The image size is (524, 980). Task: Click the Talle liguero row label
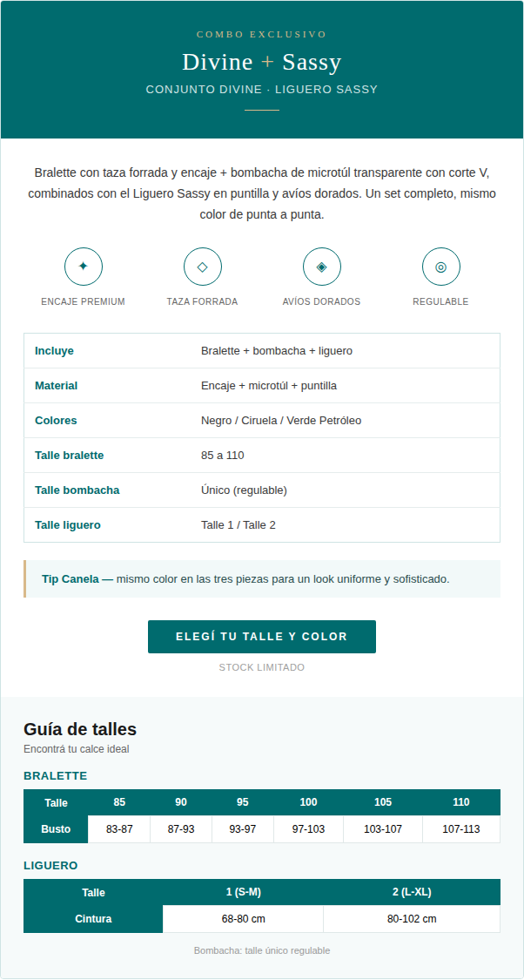pos(67,525)
